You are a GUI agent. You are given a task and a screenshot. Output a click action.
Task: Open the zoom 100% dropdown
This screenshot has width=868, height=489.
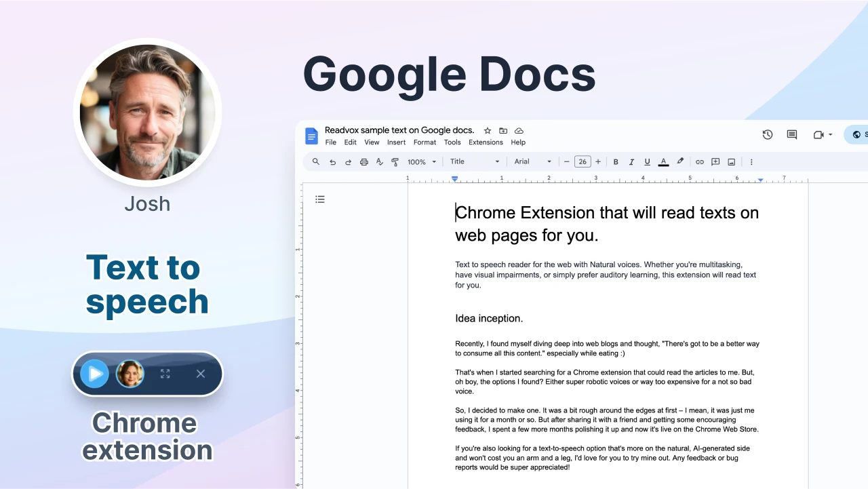point(422,162)
